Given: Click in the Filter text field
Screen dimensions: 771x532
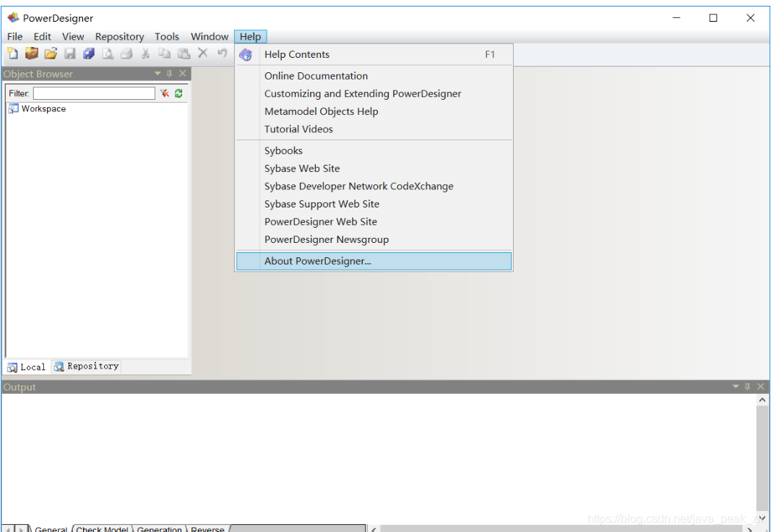Looking at the screenshot, I should pyautogui.click(x=94, y=93).
